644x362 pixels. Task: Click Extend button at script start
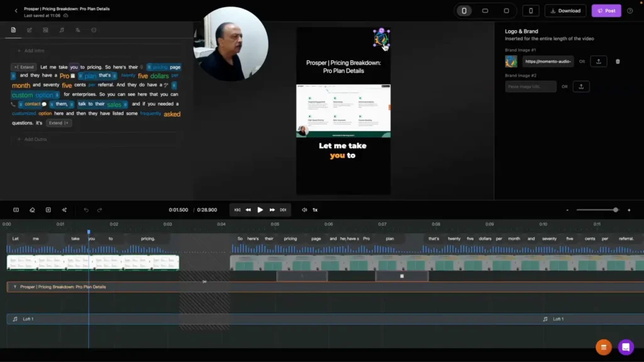pos(25,67)
